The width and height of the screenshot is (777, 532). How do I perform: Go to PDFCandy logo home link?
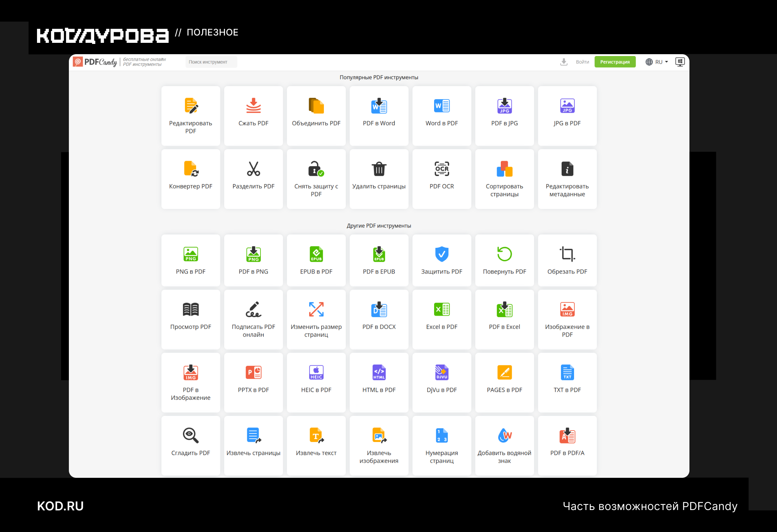[95, 62]
